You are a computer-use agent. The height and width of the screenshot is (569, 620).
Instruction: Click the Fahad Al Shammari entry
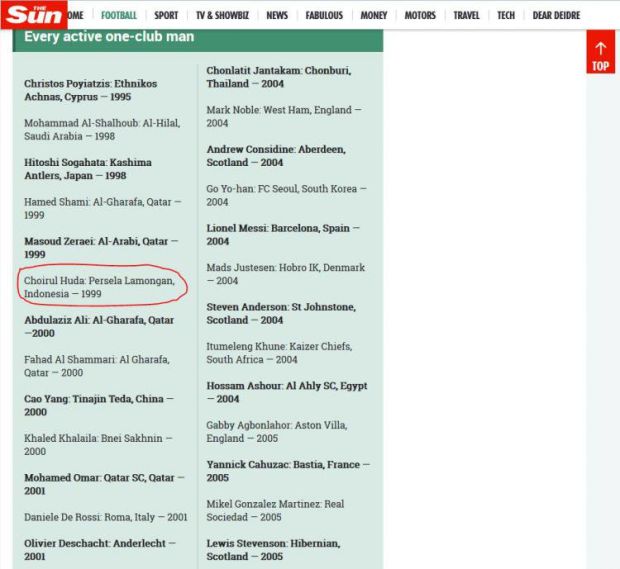[97, 366]
